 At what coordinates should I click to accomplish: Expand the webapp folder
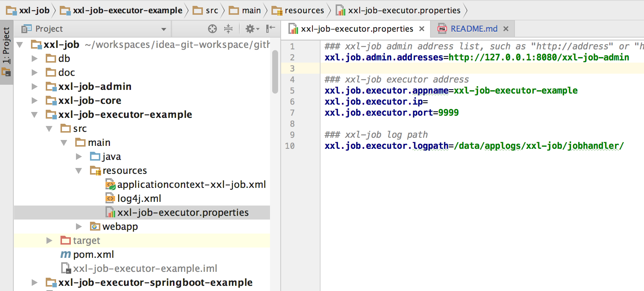79,227
